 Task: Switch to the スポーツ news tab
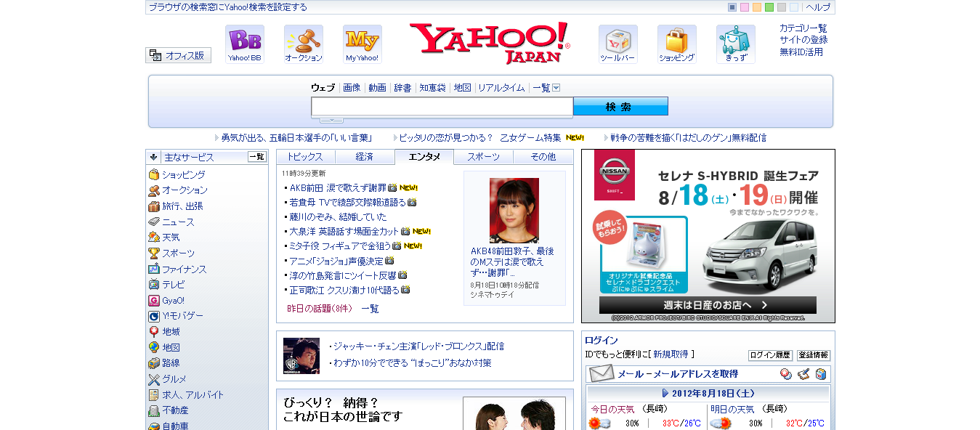point(484,157)
